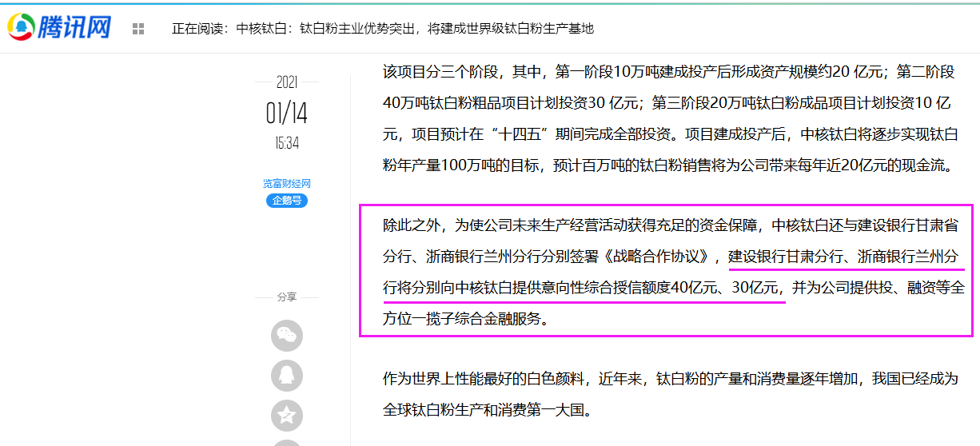
Task: Click the 企鹅号 badge
Action: 287,201
